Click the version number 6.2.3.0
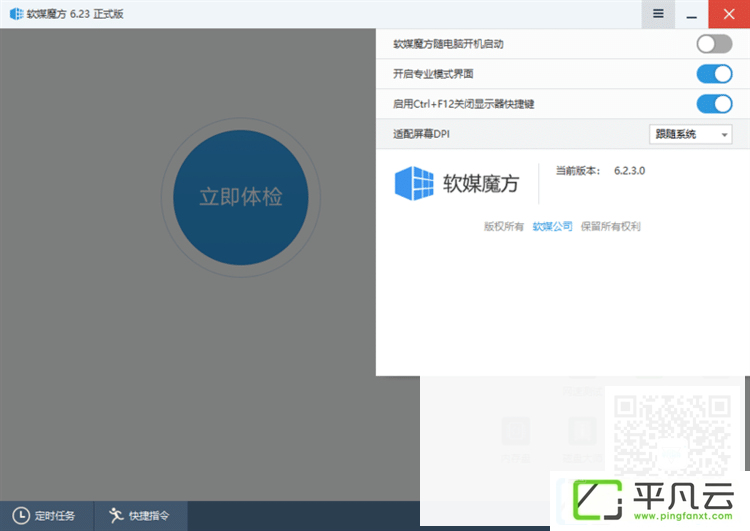The width and height of the screenshot is (750, 531). coord(629,171)
